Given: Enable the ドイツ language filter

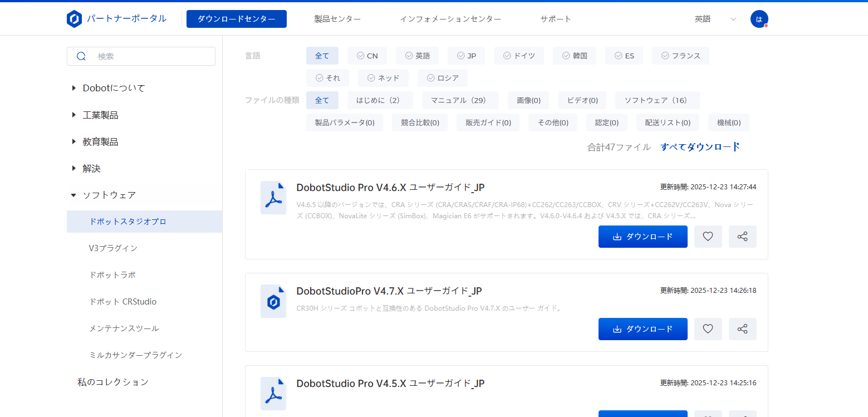Looking at the screenshot, I should click(x=518, y=56).
